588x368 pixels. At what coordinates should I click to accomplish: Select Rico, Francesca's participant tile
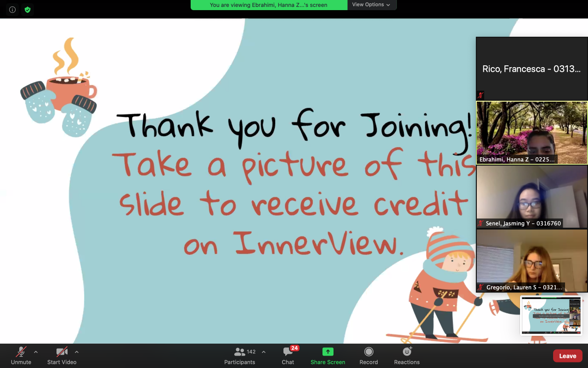pos(531,69)
